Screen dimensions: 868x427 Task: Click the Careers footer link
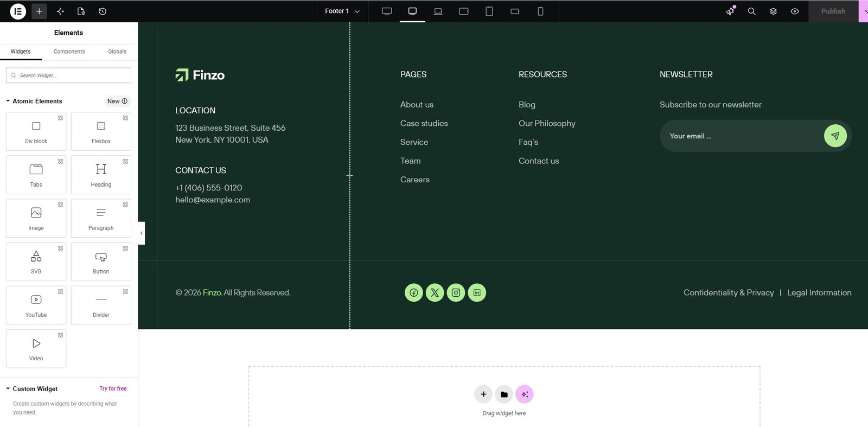[415, 180]
